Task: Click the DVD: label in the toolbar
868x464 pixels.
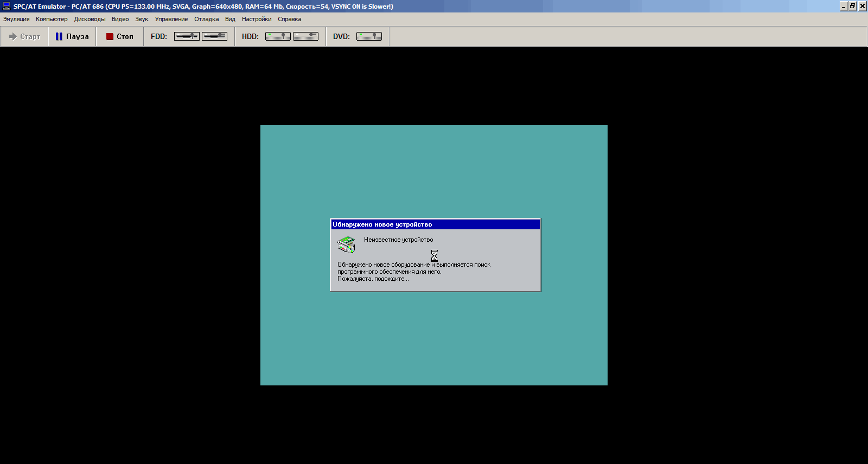Action: pyautogui.click(x=341, y=36)
